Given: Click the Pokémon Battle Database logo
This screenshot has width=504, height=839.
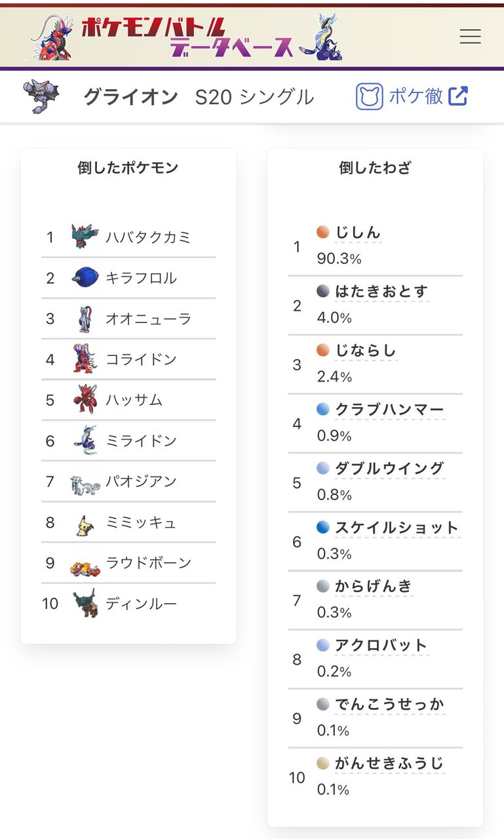Looking at the screenshot, I should [x=187, y=37].
